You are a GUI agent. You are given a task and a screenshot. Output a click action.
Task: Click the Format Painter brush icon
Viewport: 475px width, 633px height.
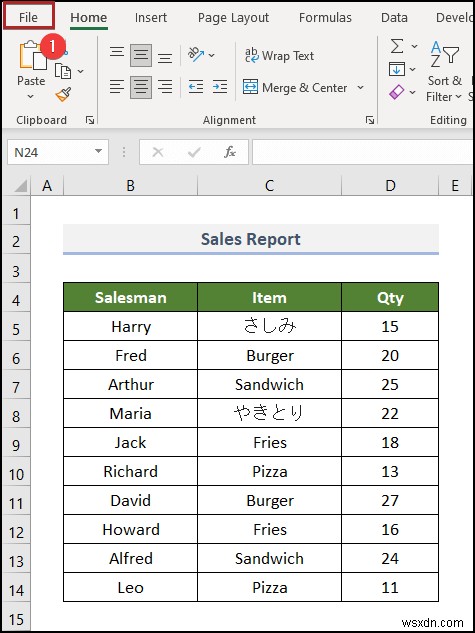(63, 94)
